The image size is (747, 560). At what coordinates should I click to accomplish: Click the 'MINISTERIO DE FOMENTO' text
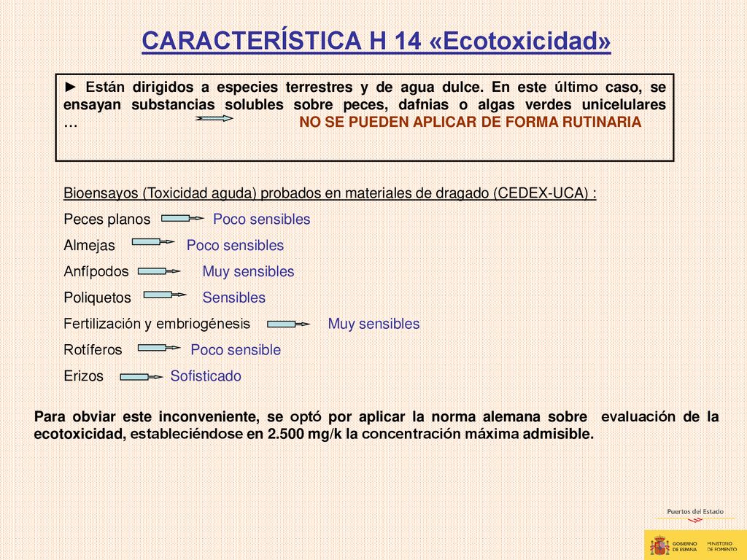coord(720,546)
